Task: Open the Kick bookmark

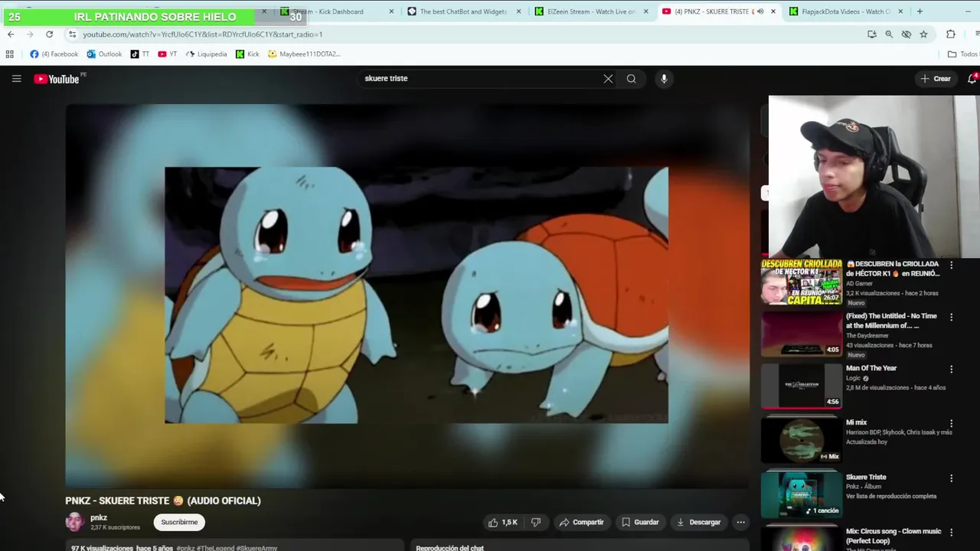Action: click(247, 54)
